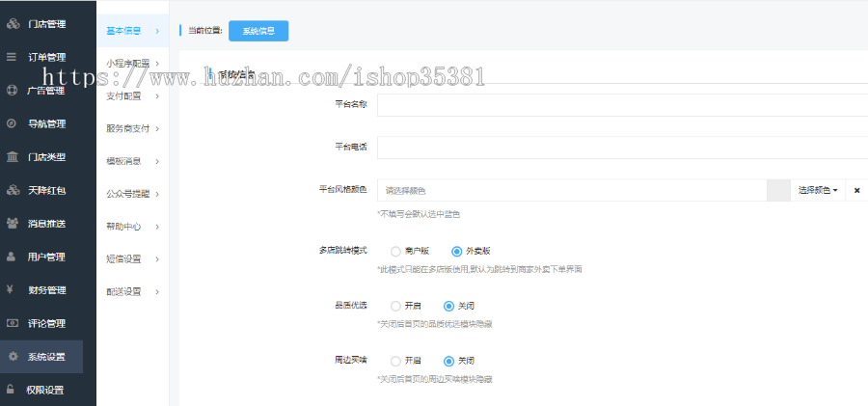Image resolution: width=868 pixels, height=406 pixels.
Task: Open 门店类型 in sidebar
Action: point(48,157)
